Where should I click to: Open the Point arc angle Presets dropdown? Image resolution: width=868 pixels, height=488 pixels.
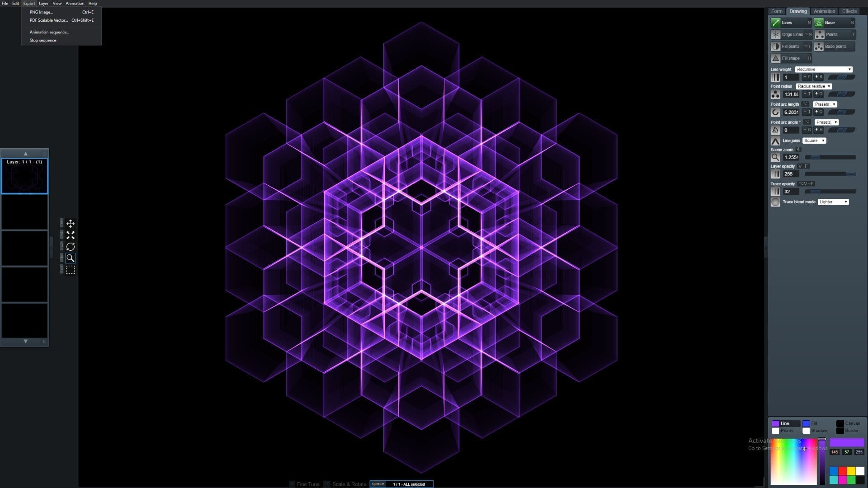827,122
